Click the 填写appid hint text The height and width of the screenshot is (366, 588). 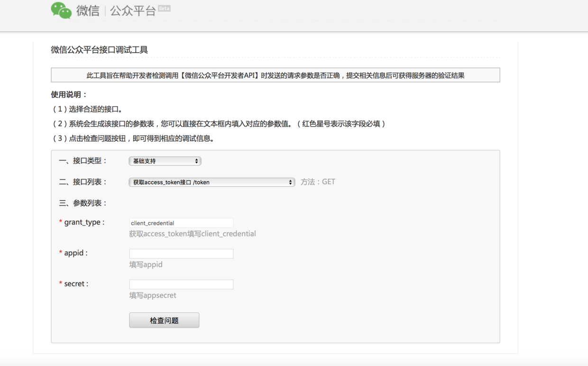click(146, 265)
